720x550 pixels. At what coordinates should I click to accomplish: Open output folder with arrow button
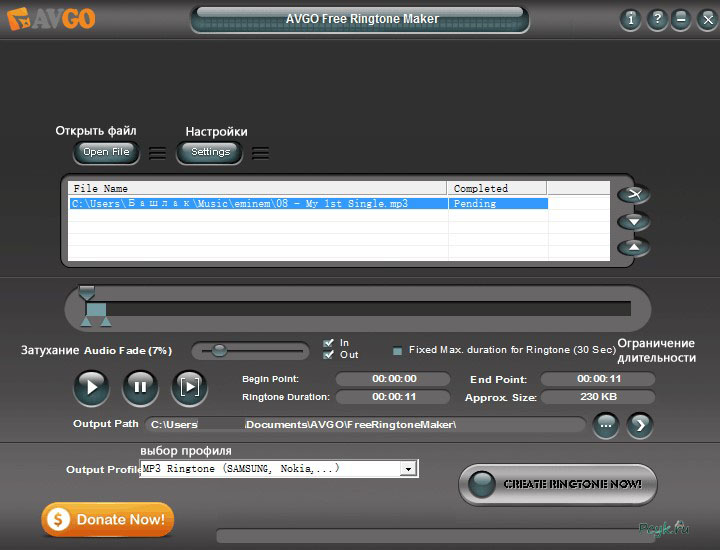pos(640,425)
